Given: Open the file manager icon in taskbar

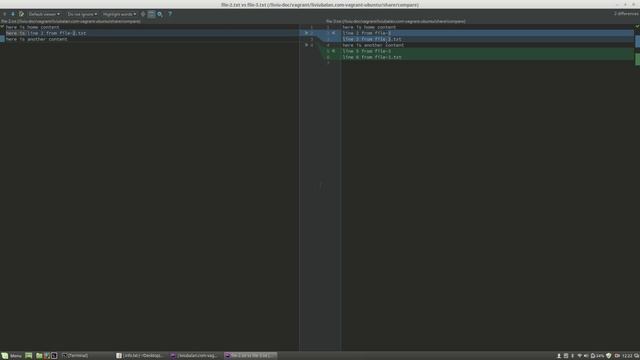Looking at the screenshot, I should (x=39, y=356).
